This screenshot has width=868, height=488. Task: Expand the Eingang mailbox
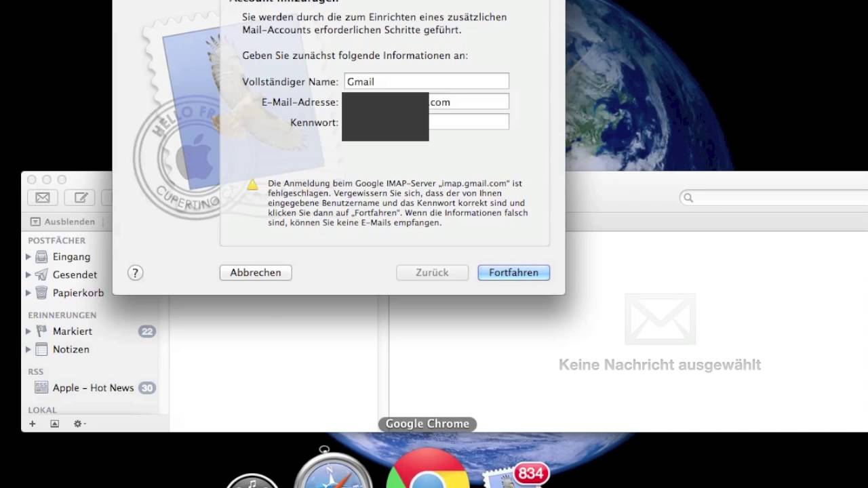click(28, 257)
